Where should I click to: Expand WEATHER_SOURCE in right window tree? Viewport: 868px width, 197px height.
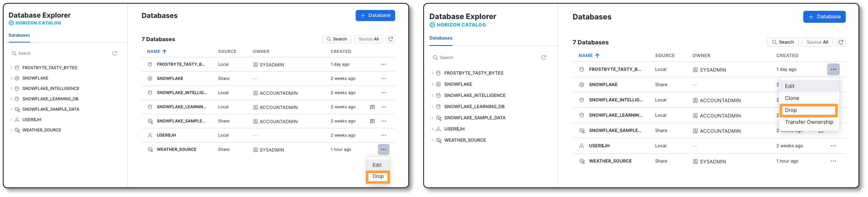(432, 140)
